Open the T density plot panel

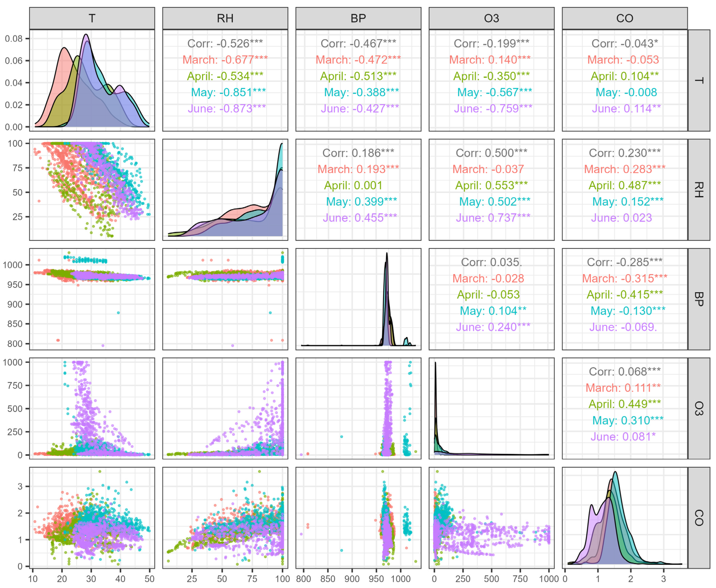92,80
